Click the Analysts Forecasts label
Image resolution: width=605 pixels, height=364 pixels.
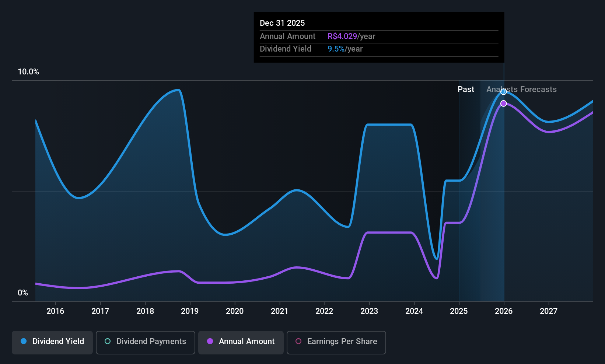(521, 90)
